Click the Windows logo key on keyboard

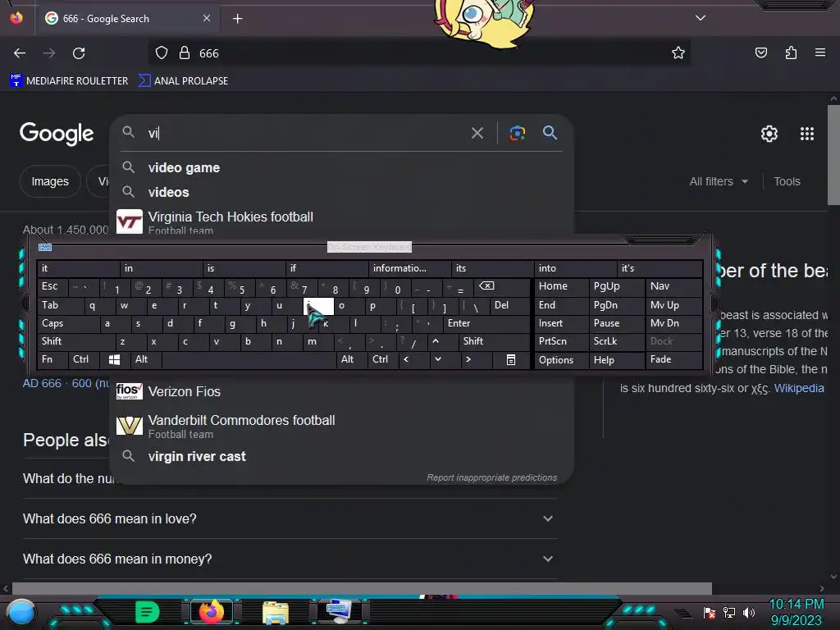click(x=114, y=359)
